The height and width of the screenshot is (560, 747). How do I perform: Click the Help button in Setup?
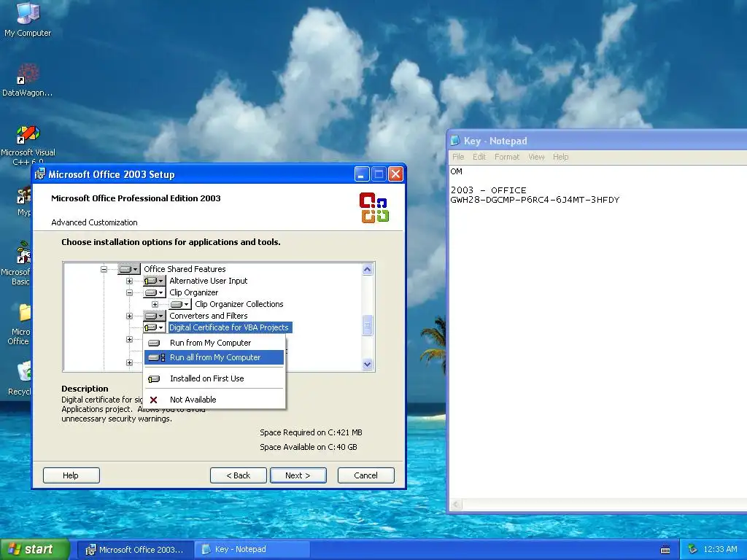click(71, 475)
